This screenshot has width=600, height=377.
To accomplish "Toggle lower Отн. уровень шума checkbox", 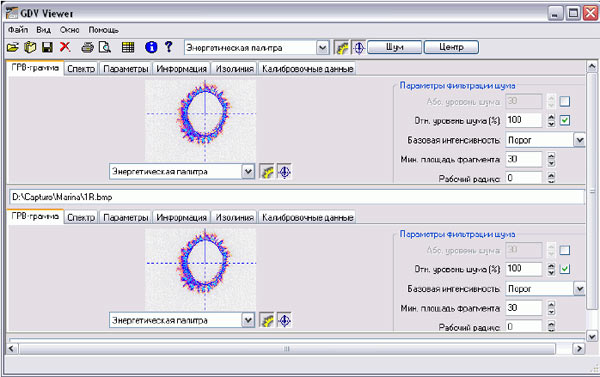I will (565, 269).
